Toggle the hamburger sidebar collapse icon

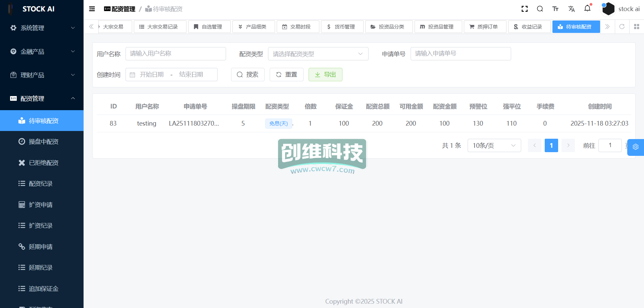coord(92,9)
